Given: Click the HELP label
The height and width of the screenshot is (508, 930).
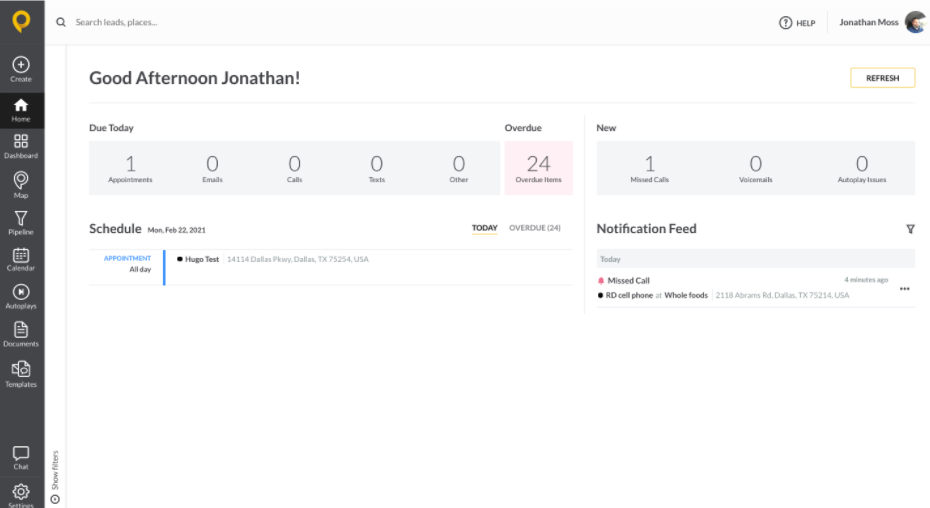Looking at the screenshot, I should (805, 23).
